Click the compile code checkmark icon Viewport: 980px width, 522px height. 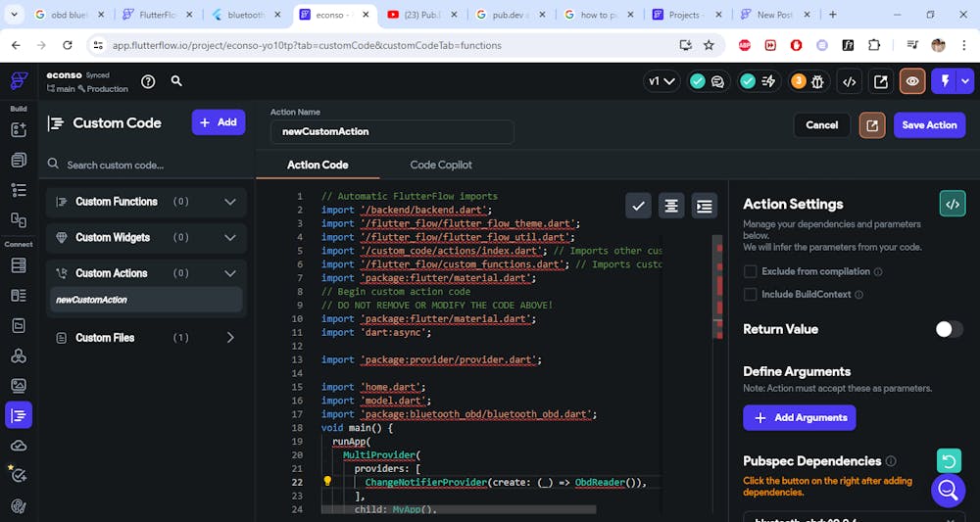638,206
